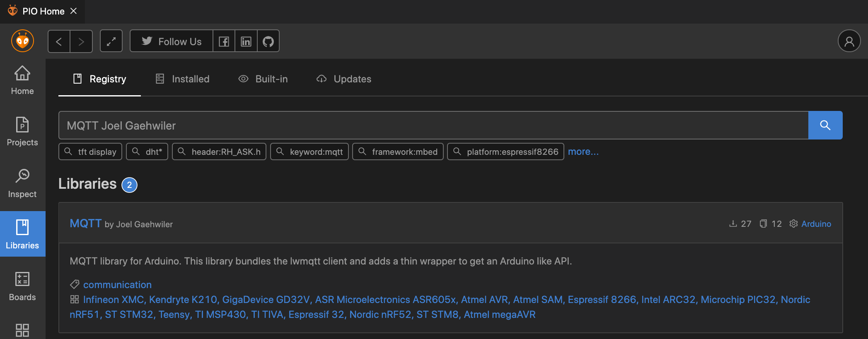
Task: Select the keyword:mqtt search suggestion
Action: pos(309,151)
